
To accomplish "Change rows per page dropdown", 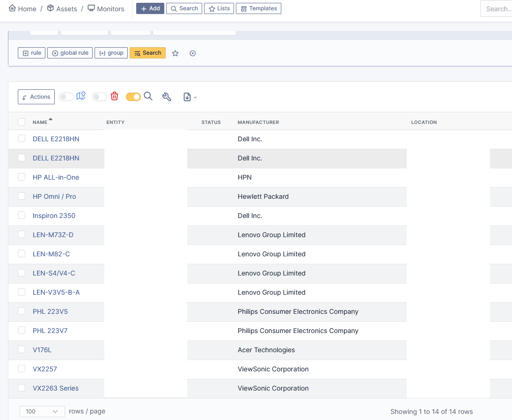I will (x=42, y=412).
